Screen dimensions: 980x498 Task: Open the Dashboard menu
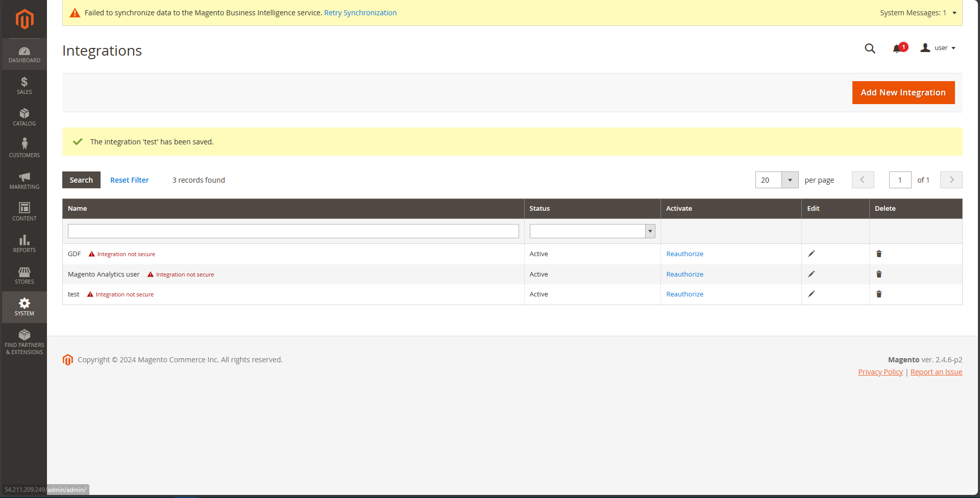click(x=24, y=54)
